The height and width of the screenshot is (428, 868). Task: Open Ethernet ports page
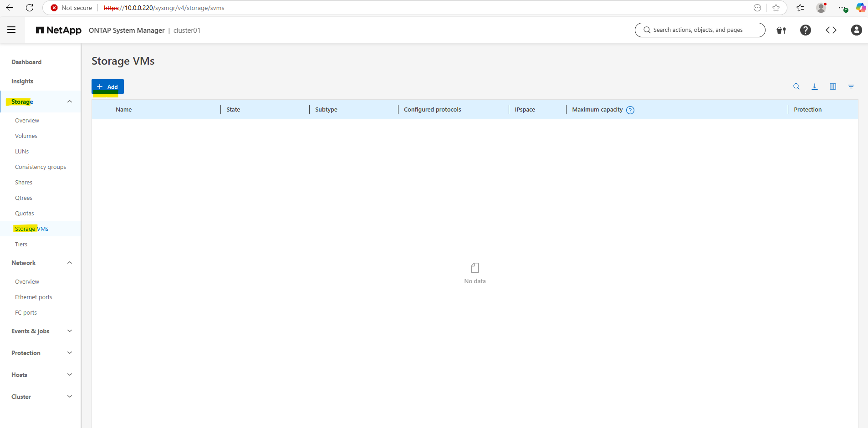(x=34, y=297)
